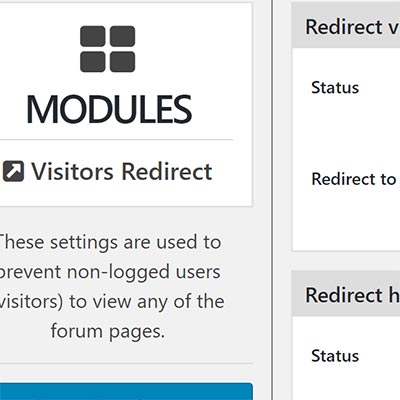
Task: Click the 'These settings are used to' description paragraph
Action: (108, 287)
